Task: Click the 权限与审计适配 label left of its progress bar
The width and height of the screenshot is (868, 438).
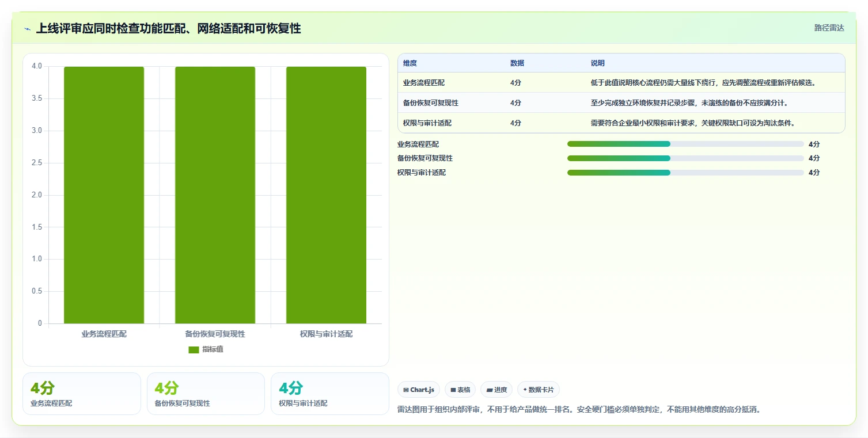Action: 422,173
